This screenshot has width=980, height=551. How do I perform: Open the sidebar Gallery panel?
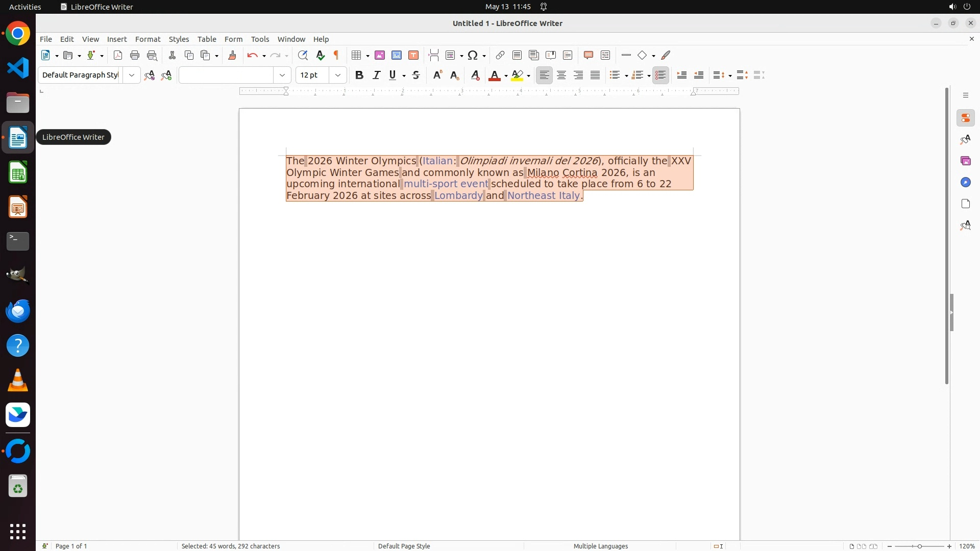click(965, 161)
